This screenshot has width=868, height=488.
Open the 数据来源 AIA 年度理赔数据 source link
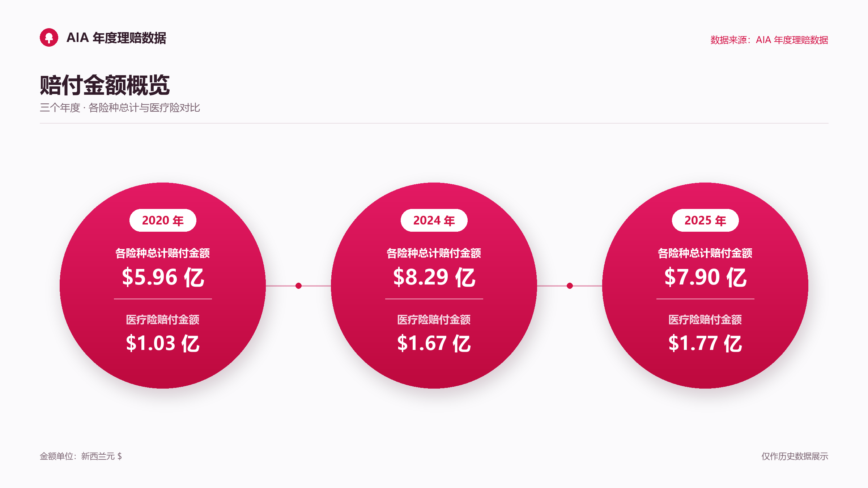[x=769, y=40]
